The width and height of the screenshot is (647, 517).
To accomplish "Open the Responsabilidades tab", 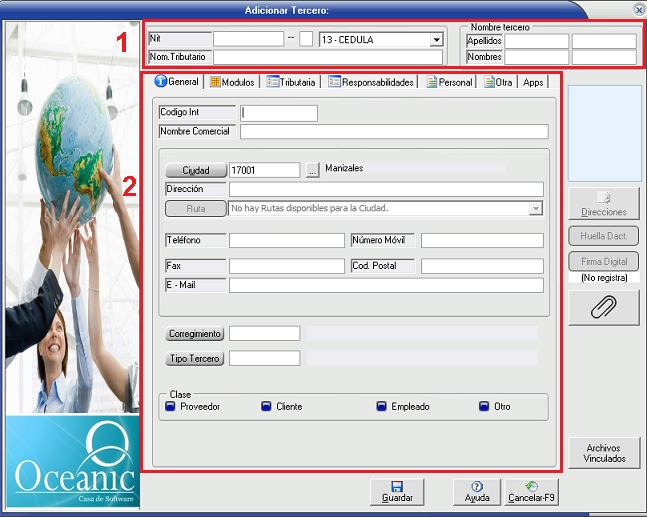I will tap(371, 82).
